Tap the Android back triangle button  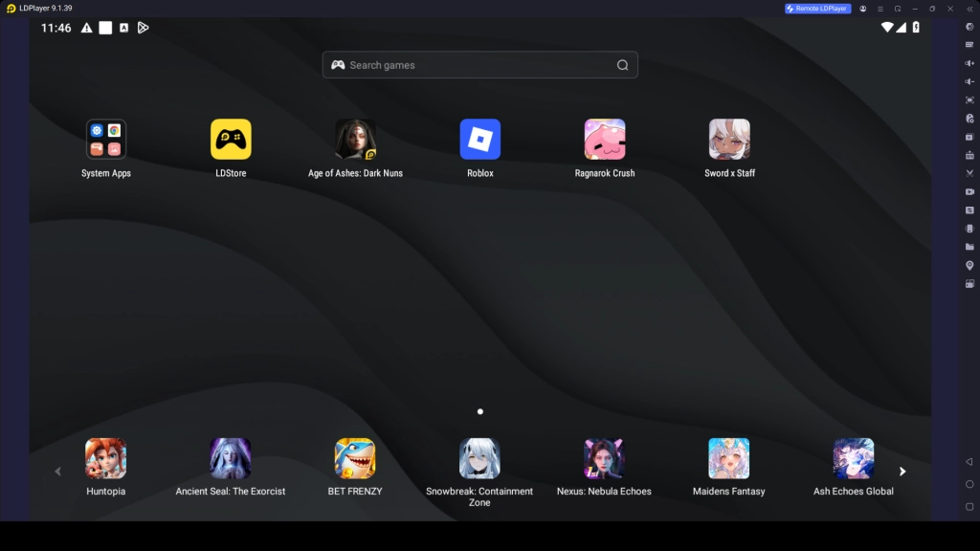969,462
